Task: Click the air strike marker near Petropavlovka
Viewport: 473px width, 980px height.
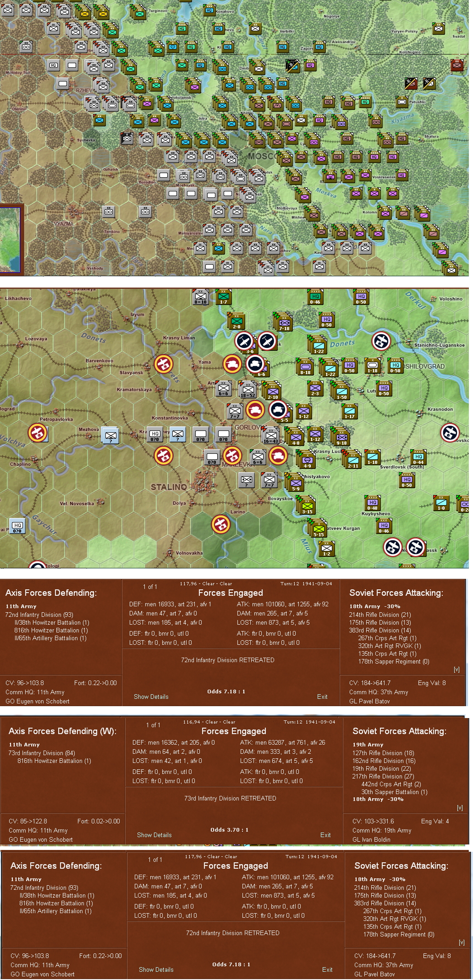Action: point(38,433)
